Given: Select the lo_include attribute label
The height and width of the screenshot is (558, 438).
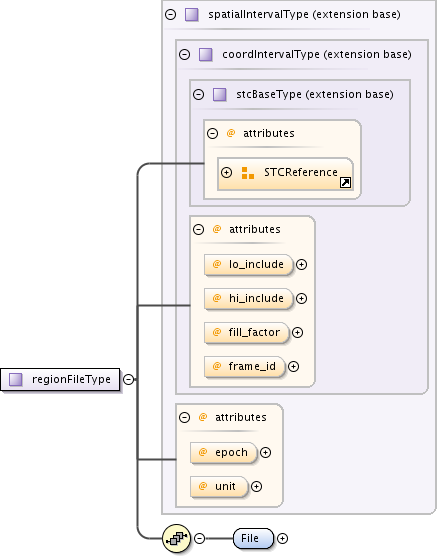Looking at the screenshot, I should tap(256, 264).
